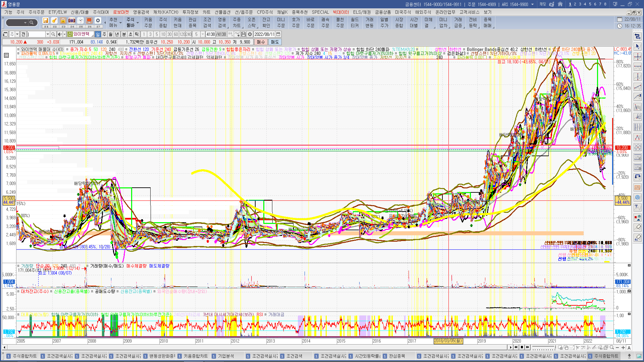Click the S1 save screen icon
The width and height of the screenshot is (644, 362).
click(x=46, y=21)
